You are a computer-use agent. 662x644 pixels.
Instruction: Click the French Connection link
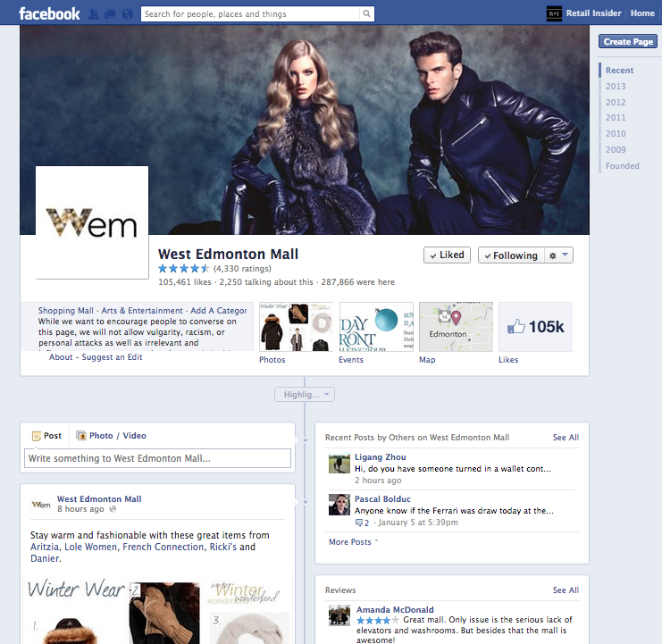coord(163,547)
